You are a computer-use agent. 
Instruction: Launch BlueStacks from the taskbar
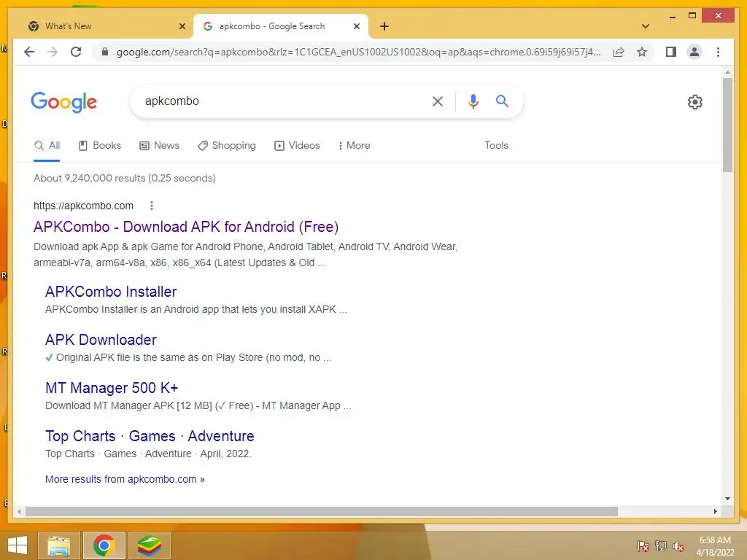click(x=150, y=545)
